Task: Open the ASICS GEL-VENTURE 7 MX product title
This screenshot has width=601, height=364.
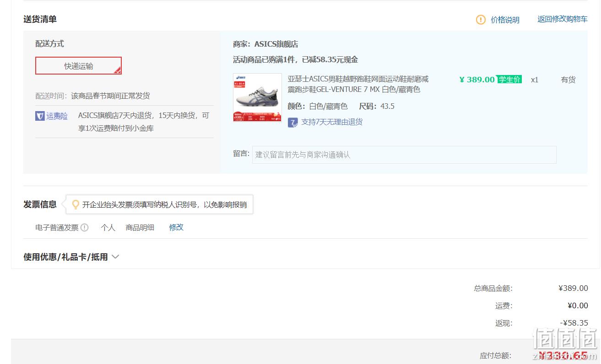Action: [x=358, y=84]
